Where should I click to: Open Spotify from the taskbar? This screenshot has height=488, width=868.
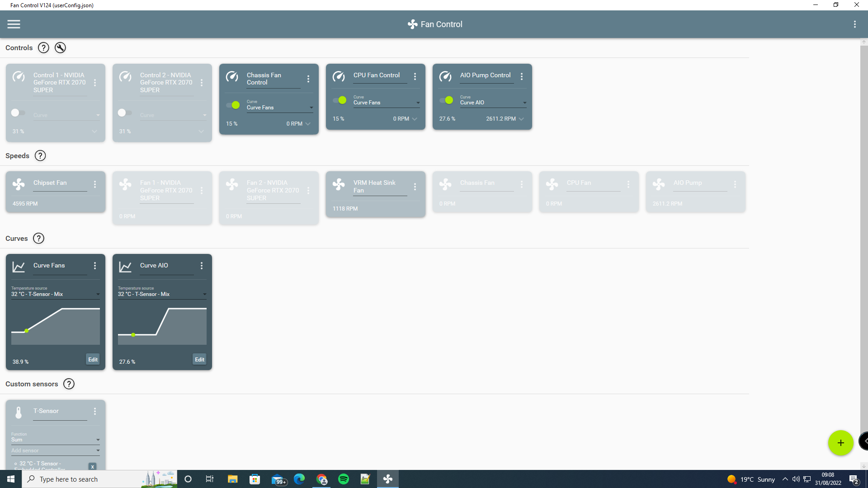pos(344,479)
